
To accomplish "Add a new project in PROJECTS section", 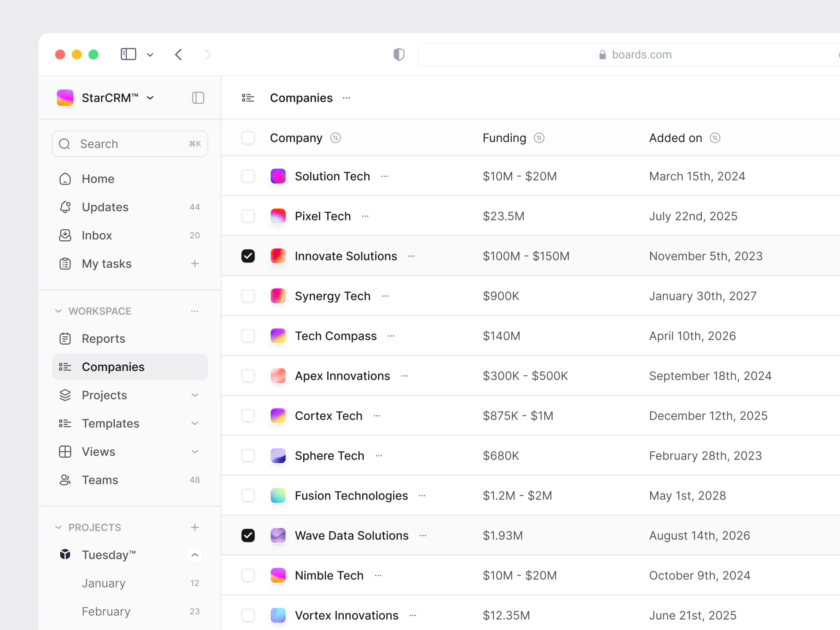I will (195, 527).
